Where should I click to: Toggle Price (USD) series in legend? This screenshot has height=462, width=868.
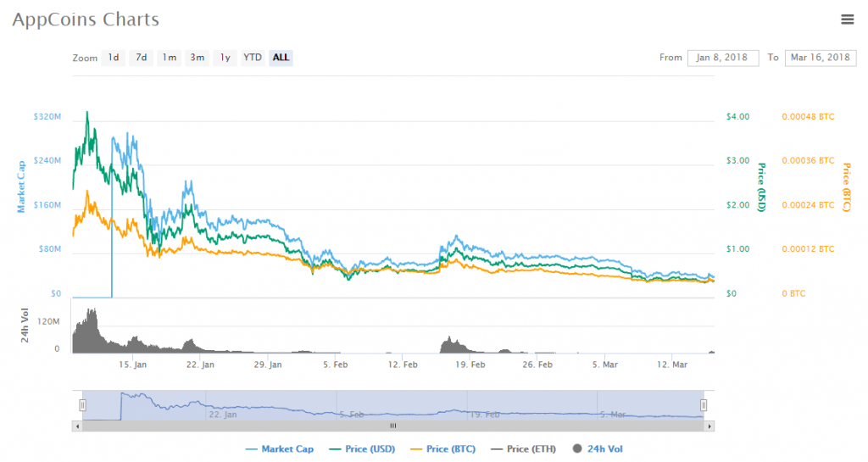click(x=362, y=448)
